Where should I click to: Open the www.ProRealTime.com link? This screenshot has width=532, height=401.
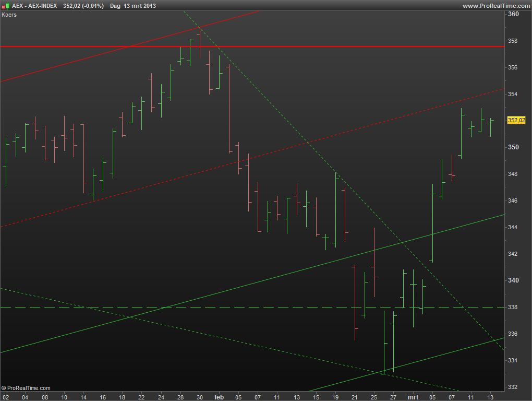point(495,6)
